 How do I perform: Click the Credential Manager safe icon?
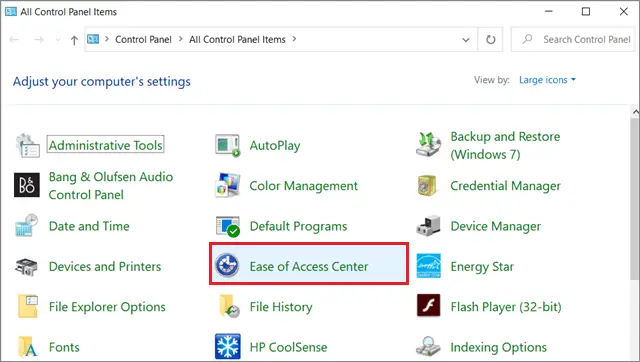click(427, 185)
